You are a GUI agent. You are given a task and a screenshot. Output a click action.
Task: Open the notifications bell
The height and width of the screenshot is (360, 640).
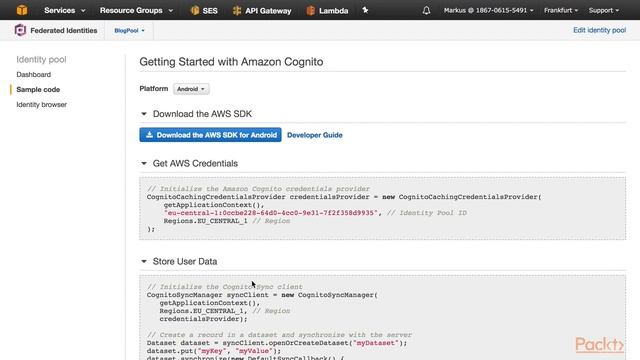pos(426,10)
